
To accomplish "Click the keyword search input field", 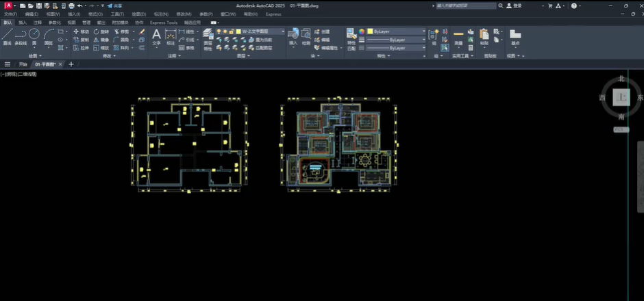I will coord(465,5).
